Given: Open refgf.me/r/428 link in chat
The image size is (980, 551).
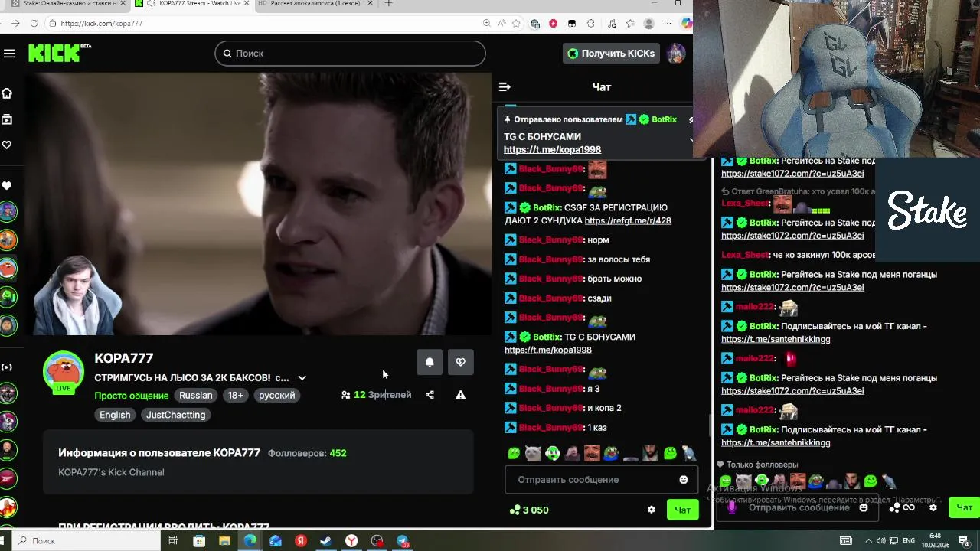Looking at the screenshot, I should (627, 220).
